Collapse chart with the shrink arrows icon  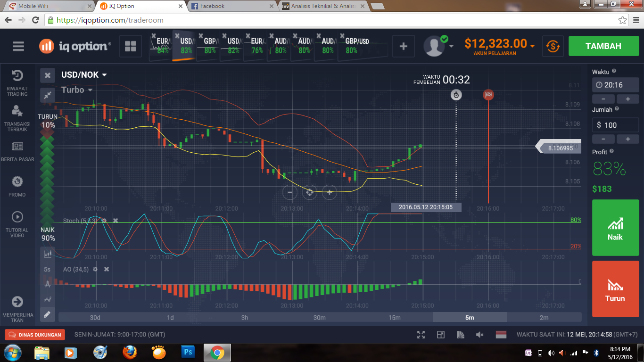click(x=47, y=95)
